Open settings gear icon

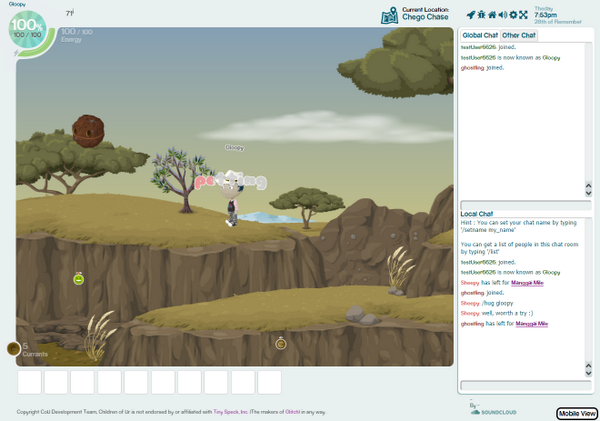point(513,15)
